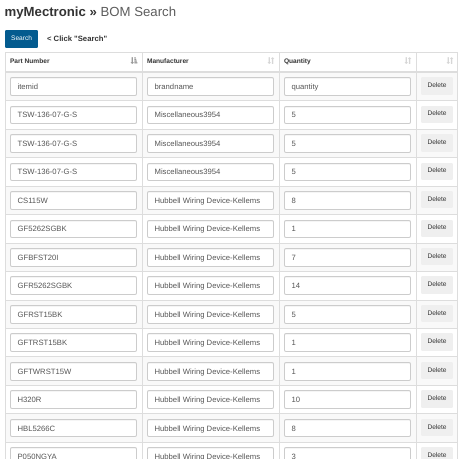
Task: Focus the brandname manufacturer field
Action: (210, 87)
